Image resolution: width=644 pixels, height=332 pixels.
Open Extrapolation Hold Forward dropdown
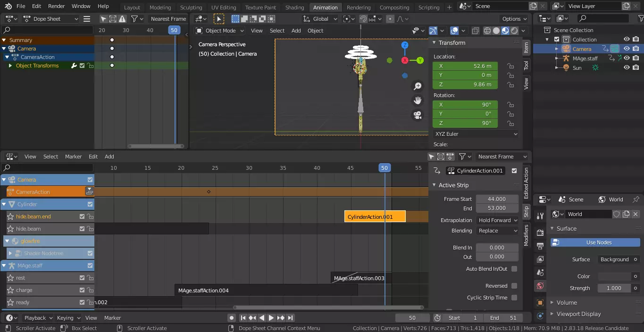(x=497, y=220)
